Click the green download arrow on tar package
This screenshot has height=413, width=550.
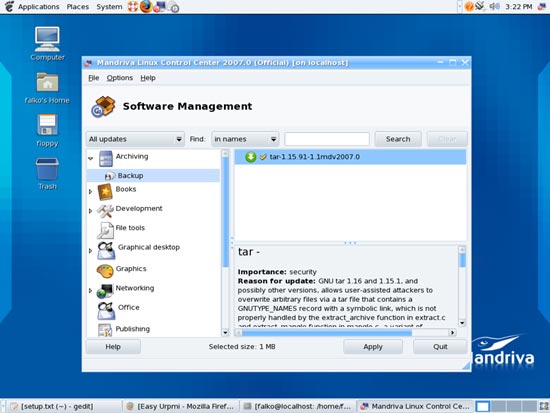click(250, 157)
